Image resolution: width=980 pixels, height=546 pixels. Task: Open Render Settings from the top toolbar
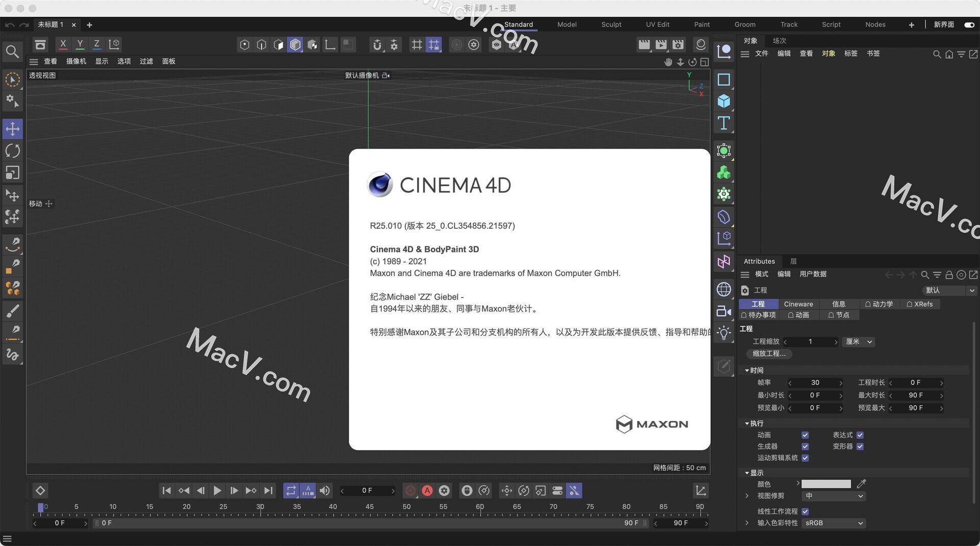[x=677, y=44]
